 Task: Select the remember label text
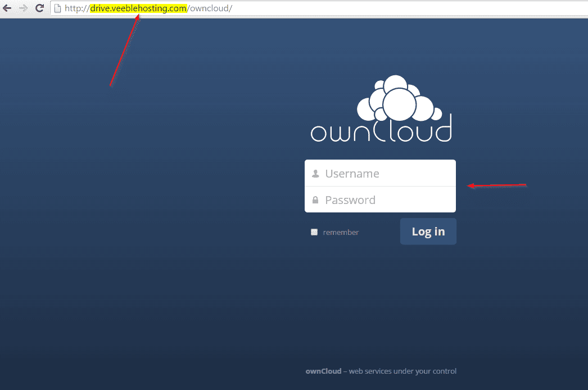pyautogui.click(x=341, y=232)
